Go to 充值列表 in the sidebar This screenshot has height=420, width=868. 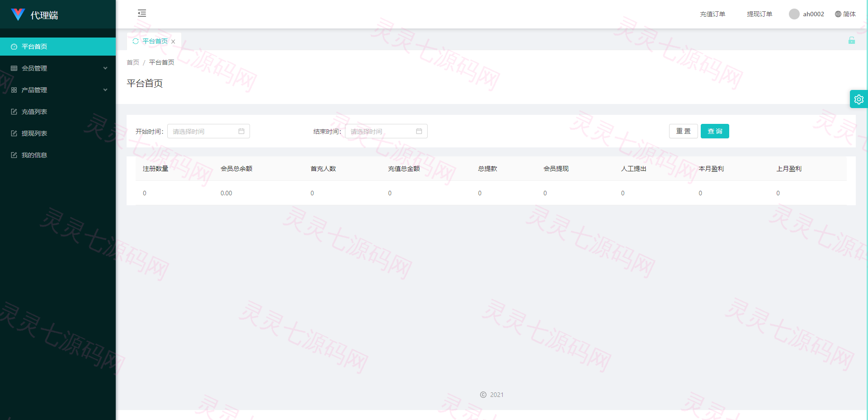pyautogui.click(x=58, y=112)
